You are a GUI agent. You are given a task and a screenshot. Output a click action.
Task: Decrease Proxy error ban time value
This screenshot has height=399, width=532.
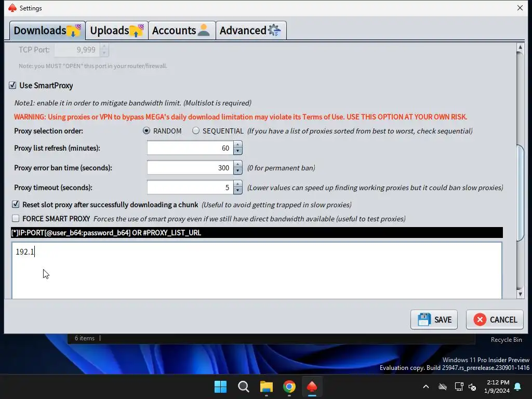tap(238, 171)
